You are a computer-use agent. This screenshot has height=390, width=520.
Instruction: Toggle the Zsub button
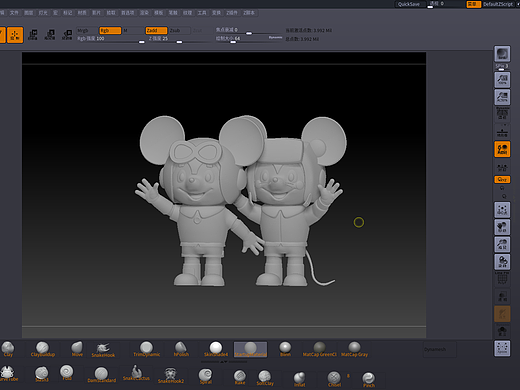180,31
